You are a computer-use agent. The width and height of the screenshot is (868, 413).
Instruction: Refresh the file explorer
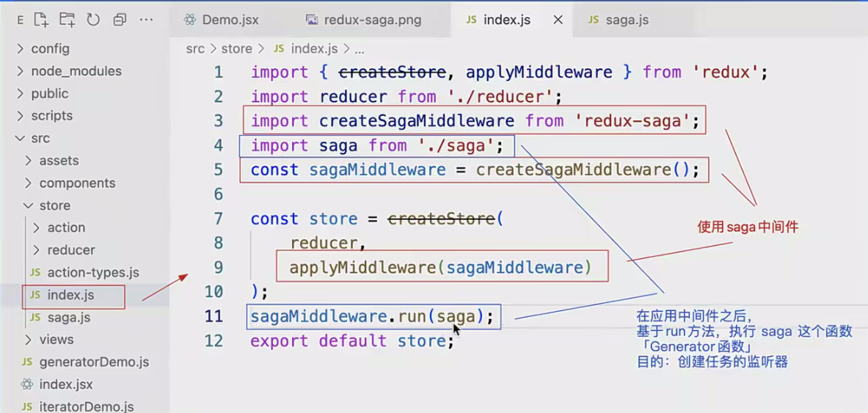tap(93, 20)
